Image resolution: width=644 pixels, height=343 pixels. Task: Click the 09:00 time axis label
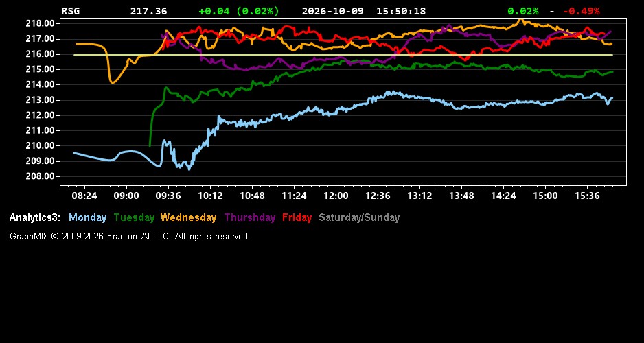click(126, 196)
